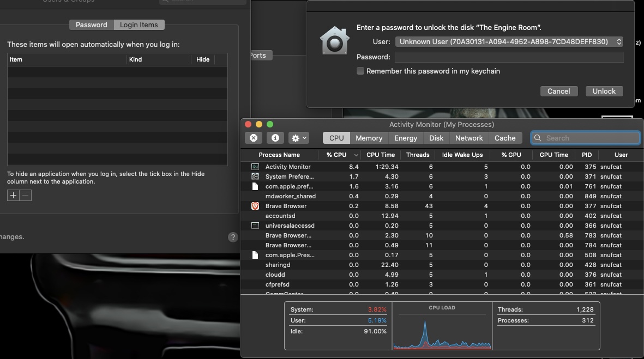Click the magnifier icon in Activity Monitor search

[x=538, y=138]
